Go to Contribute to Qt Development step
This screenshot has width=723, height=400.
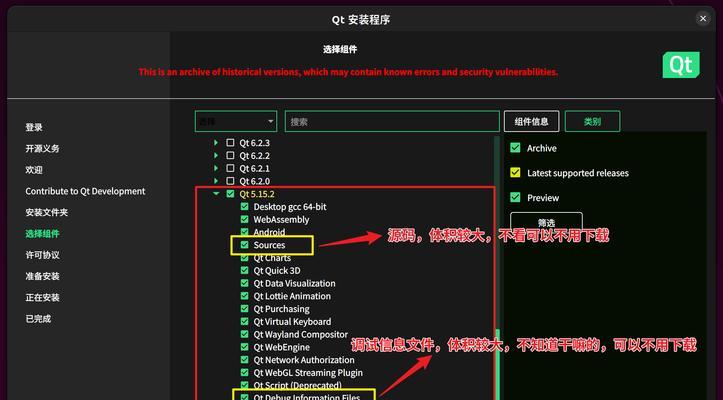(85, 191)
